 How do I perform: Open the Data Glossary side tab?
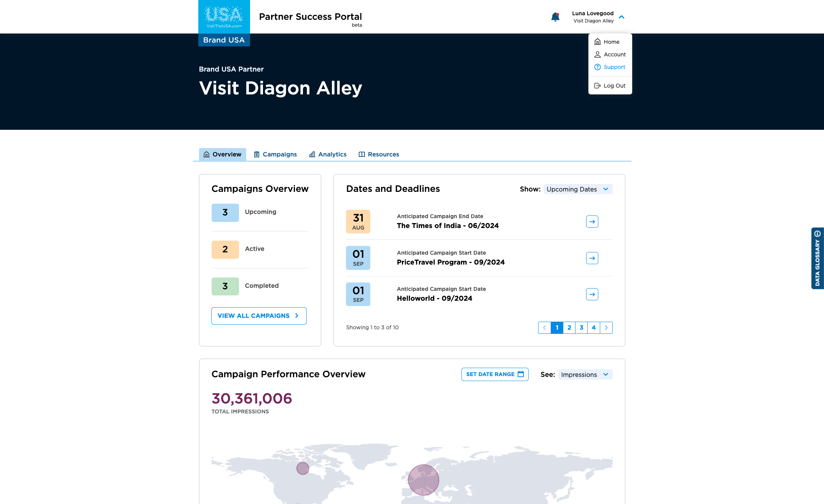(x=818, y=258)
